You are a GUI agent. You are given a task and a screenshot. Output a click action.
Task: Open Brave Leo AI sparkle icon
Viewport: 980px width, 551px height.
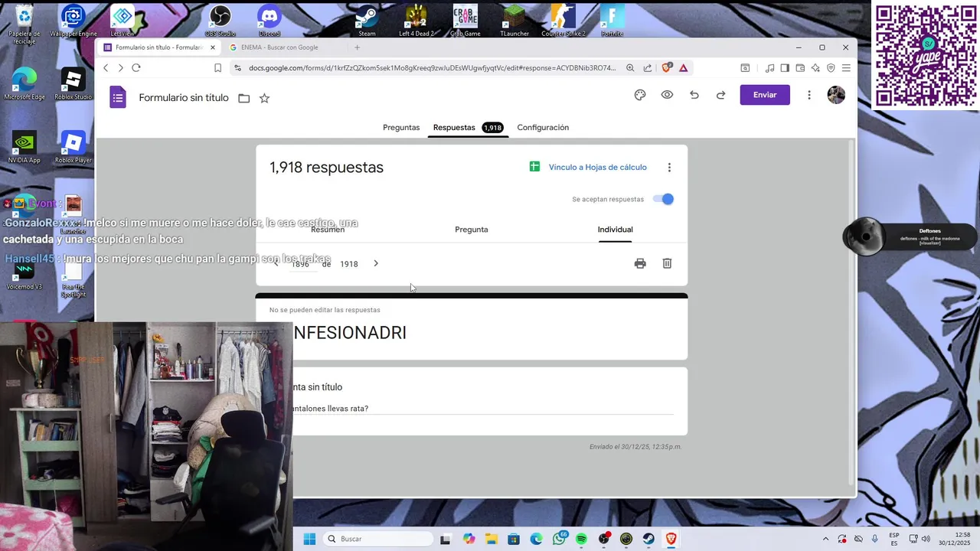(x=815, y=68)
